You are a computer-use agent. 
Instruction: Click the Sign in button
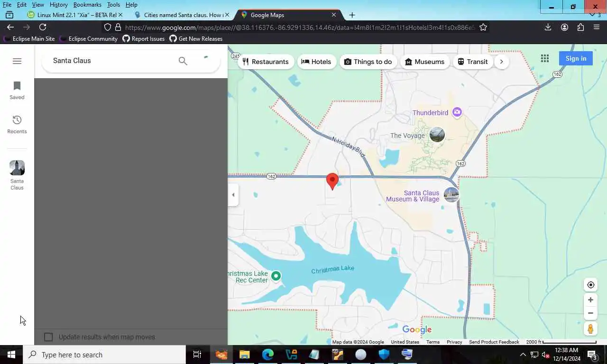576,58
